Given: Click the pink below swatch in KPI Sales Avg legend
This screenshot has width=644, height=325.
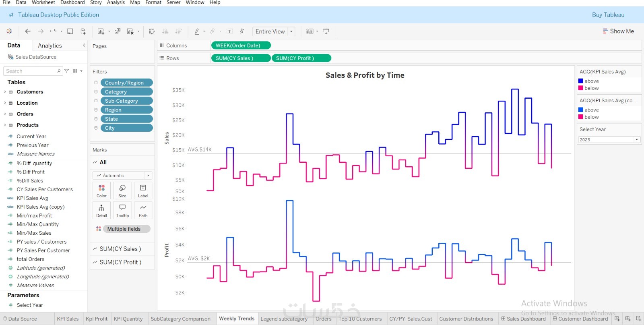Looking at the screenshot, I should (x=581, y=88).
